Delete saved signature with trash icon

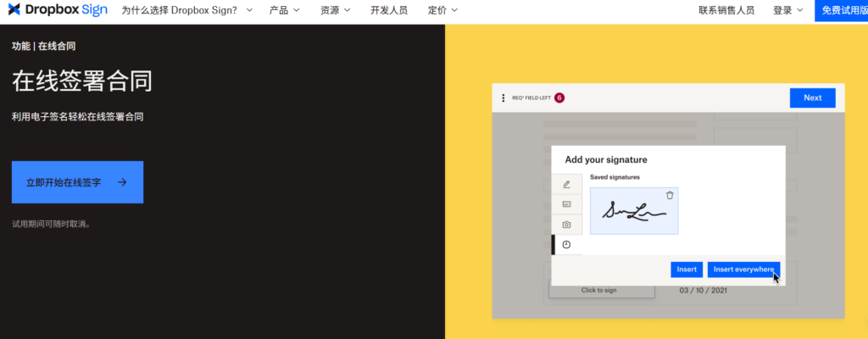[x=670, y=195]
